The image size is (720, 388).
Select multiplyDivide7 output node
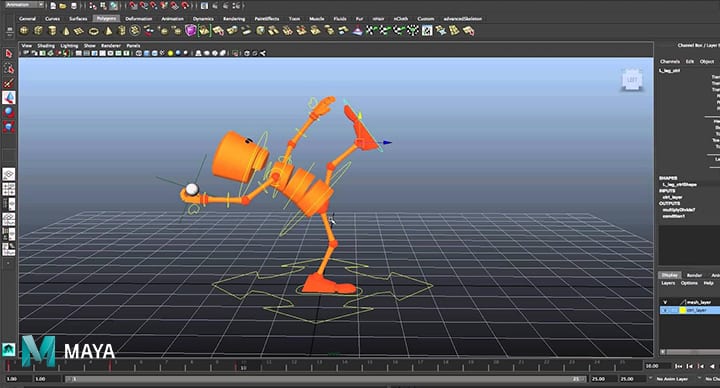click(679, 210)
